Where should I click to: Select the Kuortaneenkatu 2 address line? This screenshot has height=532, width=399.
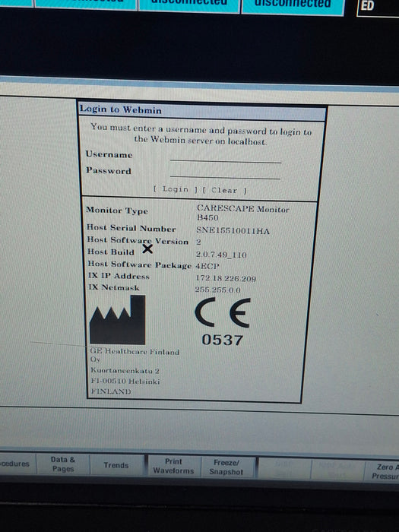pyautogui.click(x=125, y=371)
